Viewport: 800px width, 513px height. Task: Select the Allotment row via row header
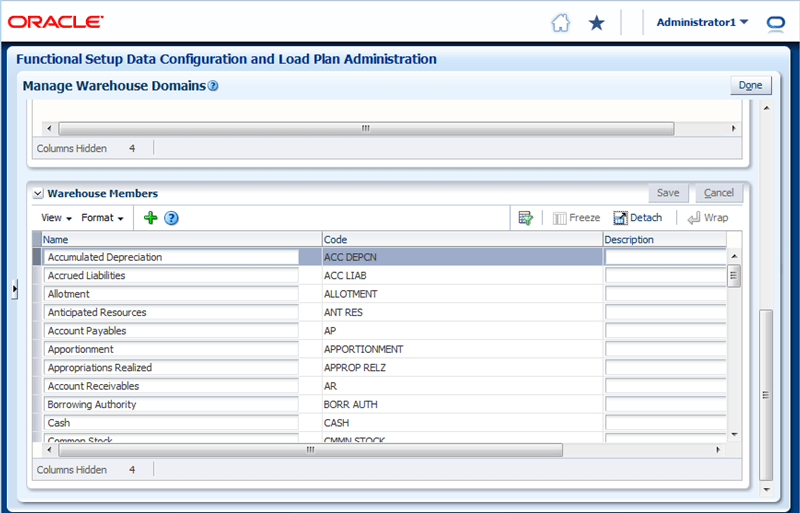(37, 294)
